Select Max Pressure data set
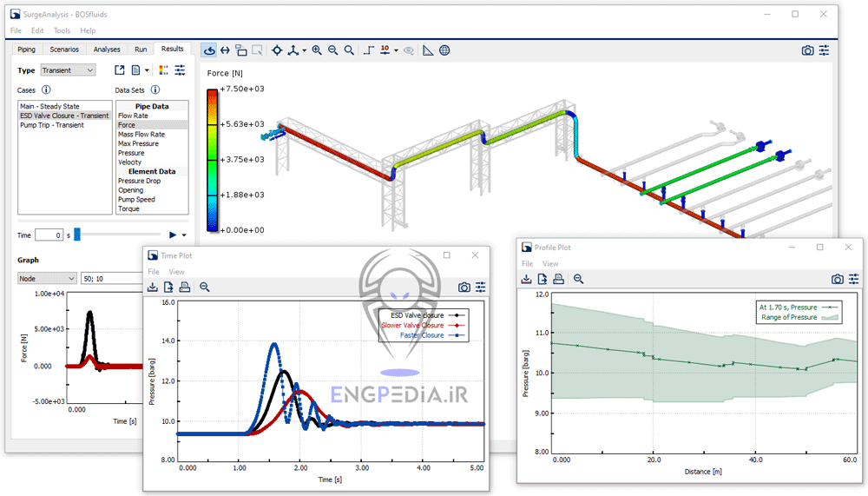Screen dimensions: 868x496 pyautogui.click(x=152, y=143)
